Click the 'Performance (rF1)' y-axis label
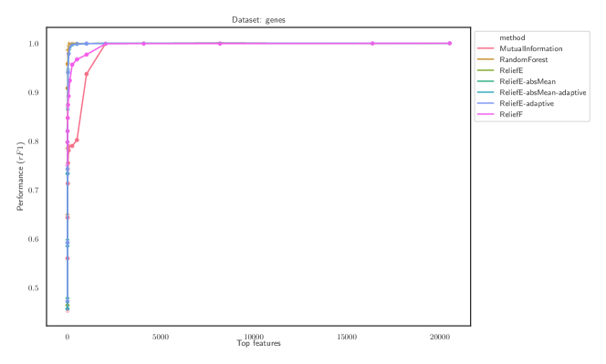Screen dimensions: 606x364 click(20, 176)
